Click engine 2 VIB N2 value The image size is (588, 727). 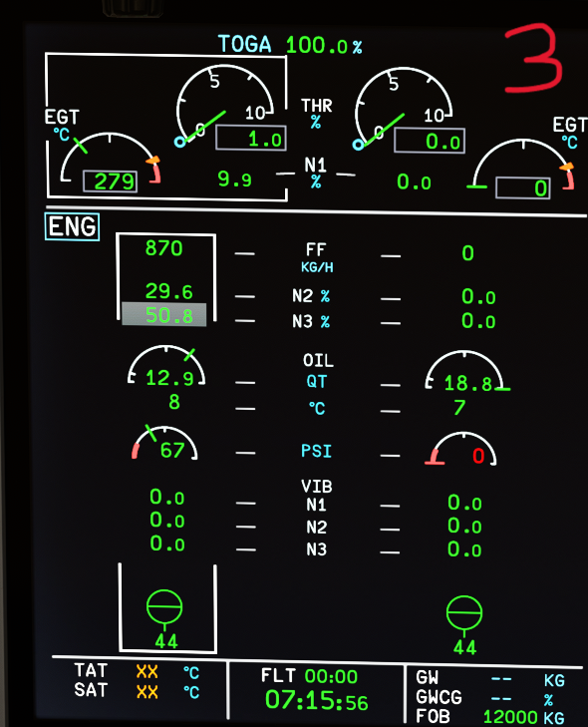coord(464,527)
